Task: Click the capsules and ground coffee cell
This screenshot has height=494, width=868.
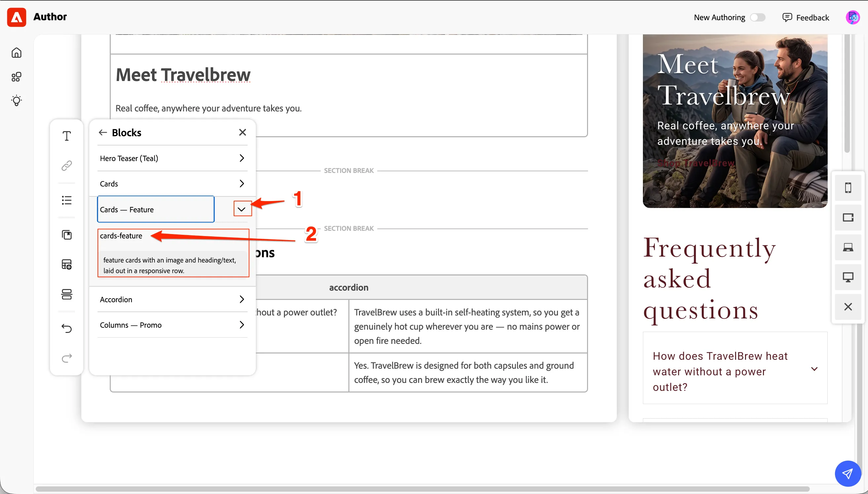Action: pos(468,373)
